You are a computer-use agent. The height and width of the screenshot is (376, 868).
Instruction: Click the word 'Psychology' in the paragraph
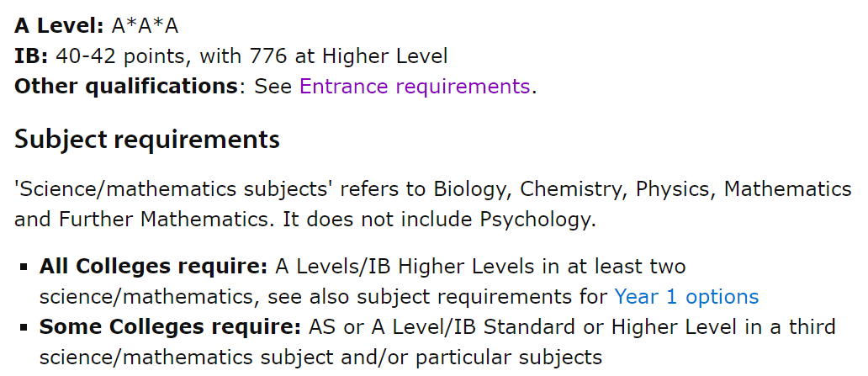coord(535,220)
